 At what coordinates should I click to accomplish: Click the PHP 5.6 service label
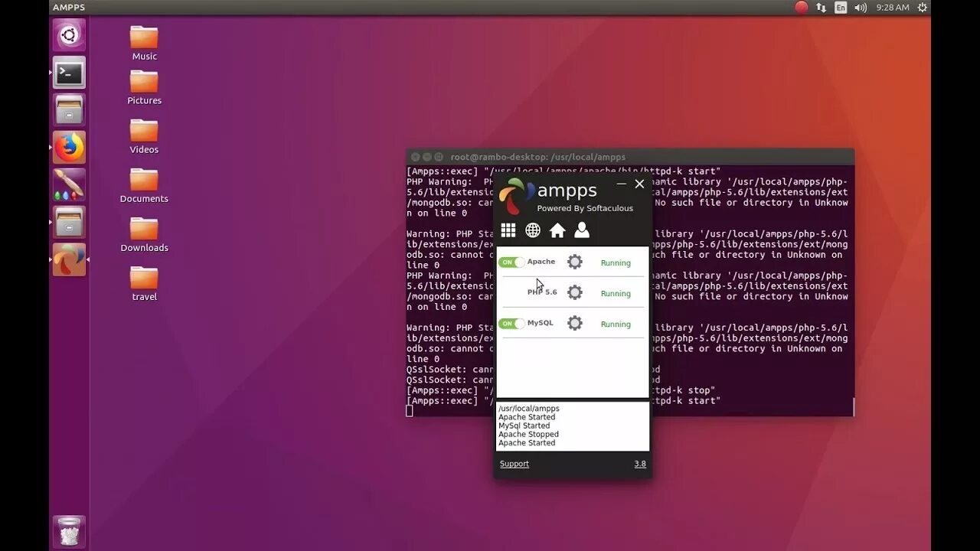pyautogui.click(x=542, y=292)
